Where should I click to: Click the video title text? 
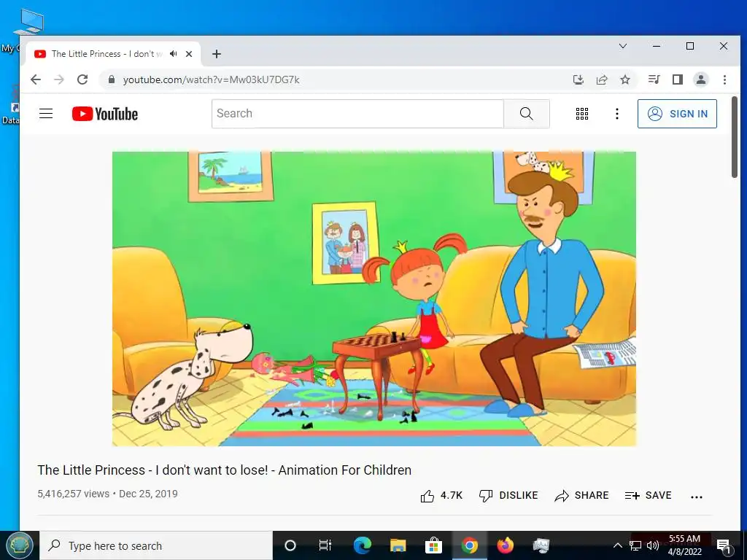coord(225,470)
